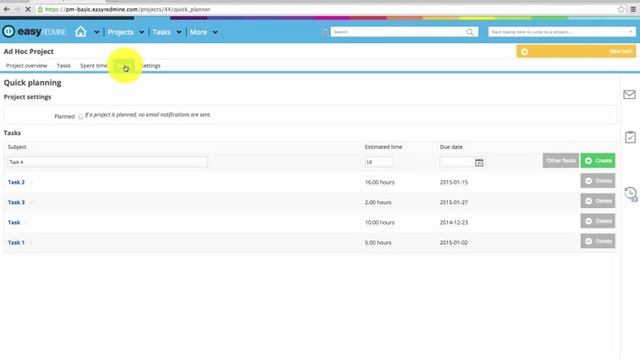Open the Task 3 link

(x=16, y=202)
